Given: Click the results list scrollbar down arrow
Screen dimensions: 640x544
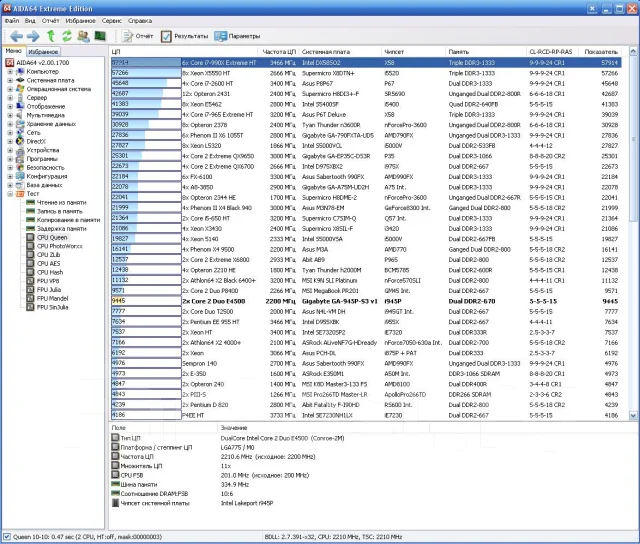Looking at the screenshot, I should pyautogui.click(x=633, y=415).
